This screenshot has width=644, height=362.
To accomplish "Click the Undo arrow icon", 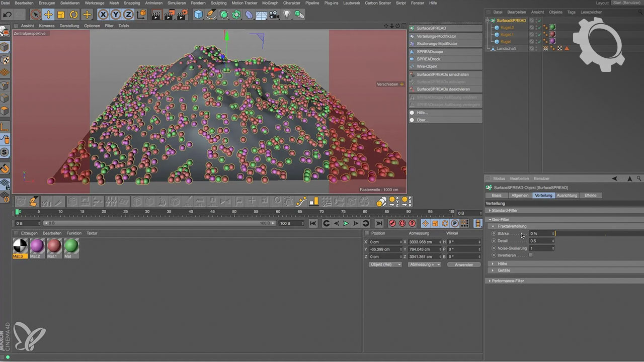I will click(8, 15).
